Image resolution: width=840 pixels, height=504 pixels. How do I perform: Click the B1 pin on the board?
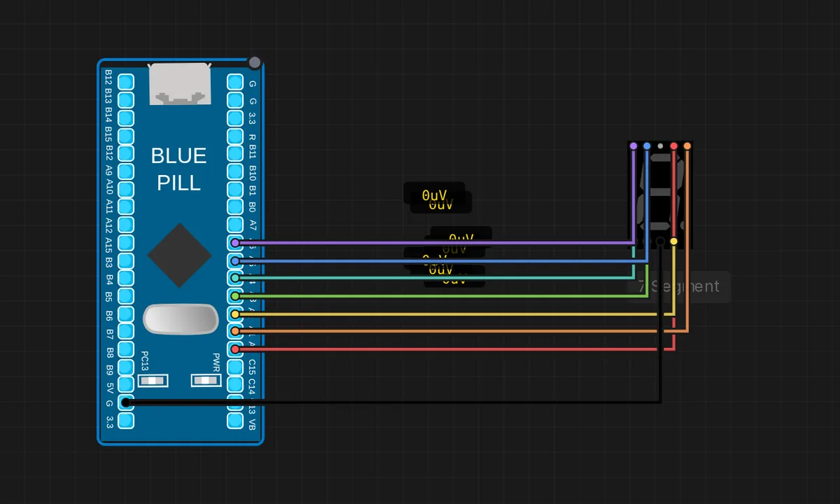[235, 190]
